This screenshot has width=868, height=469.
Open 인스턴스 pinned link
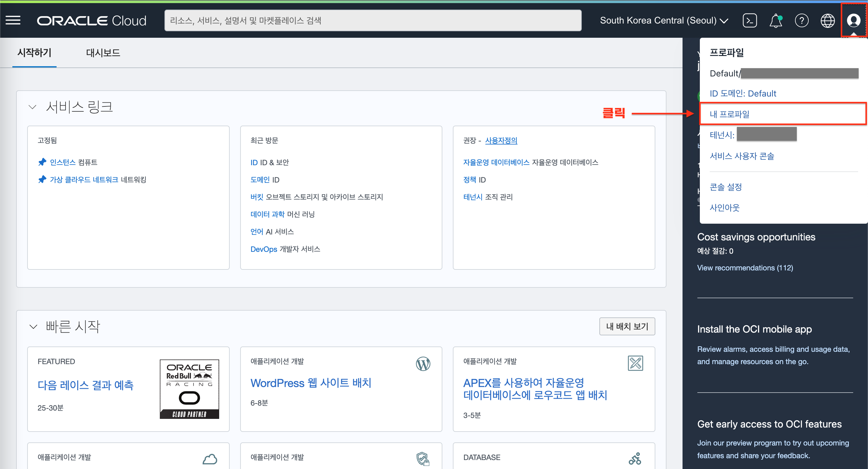(x=63, y=162)
